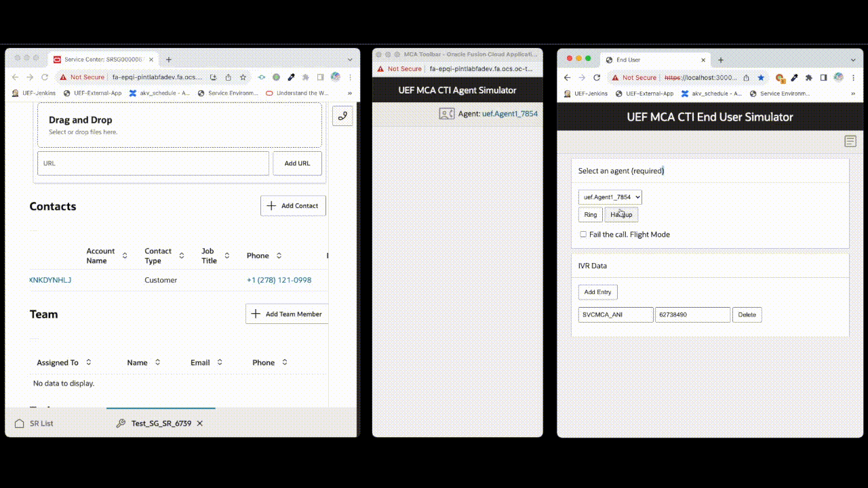The height and width of the screenshot is (488, 868).
Task: Open the hamburger menu in the End User Simulator
Action: (850, 141)
